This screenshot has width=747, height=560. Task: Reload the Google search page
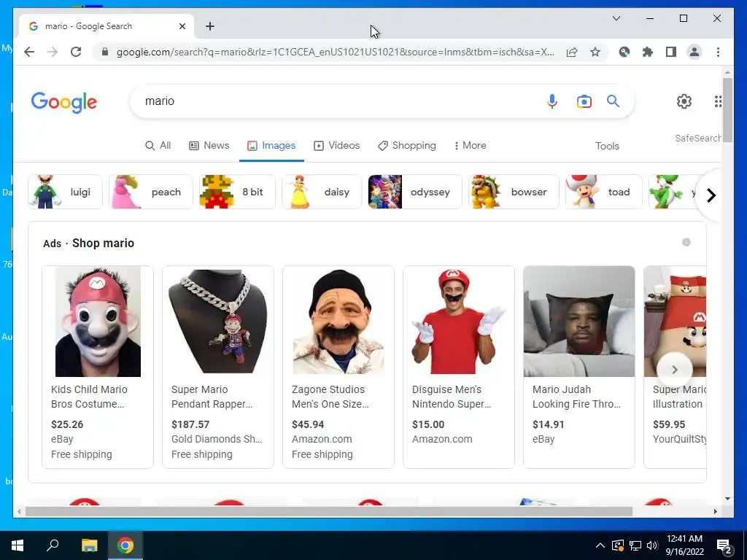[x=76, y=52]
